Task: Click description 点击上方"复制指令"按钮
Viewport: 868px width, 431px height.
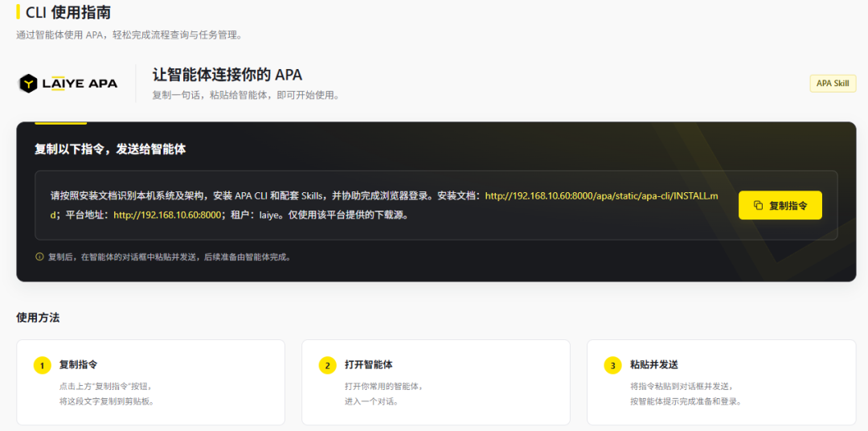Action: tap(105, 387)
